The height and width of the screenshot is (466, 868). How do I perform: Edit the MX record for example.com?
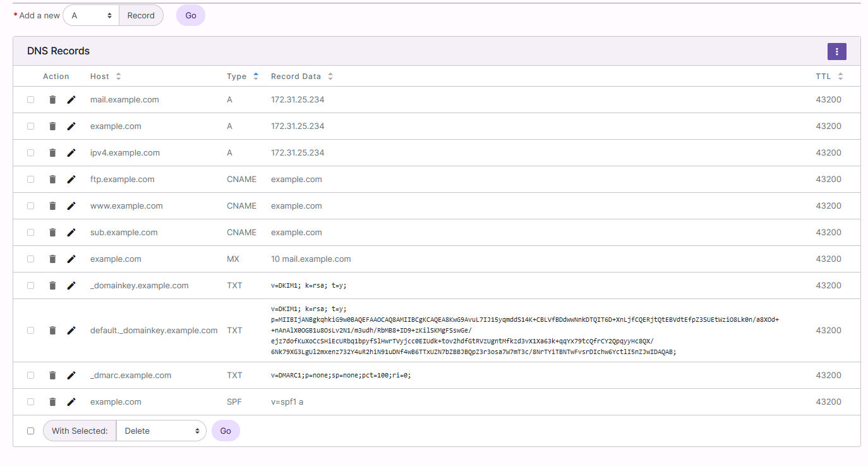[x=71, y=259]
